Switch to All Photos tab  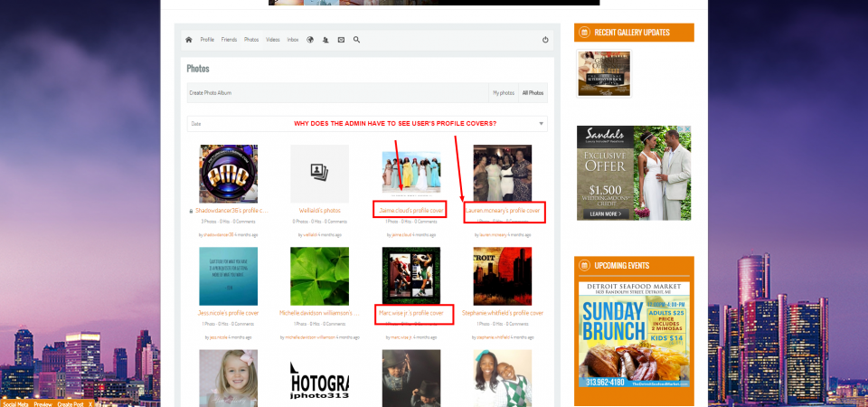[x=533, y=93]
